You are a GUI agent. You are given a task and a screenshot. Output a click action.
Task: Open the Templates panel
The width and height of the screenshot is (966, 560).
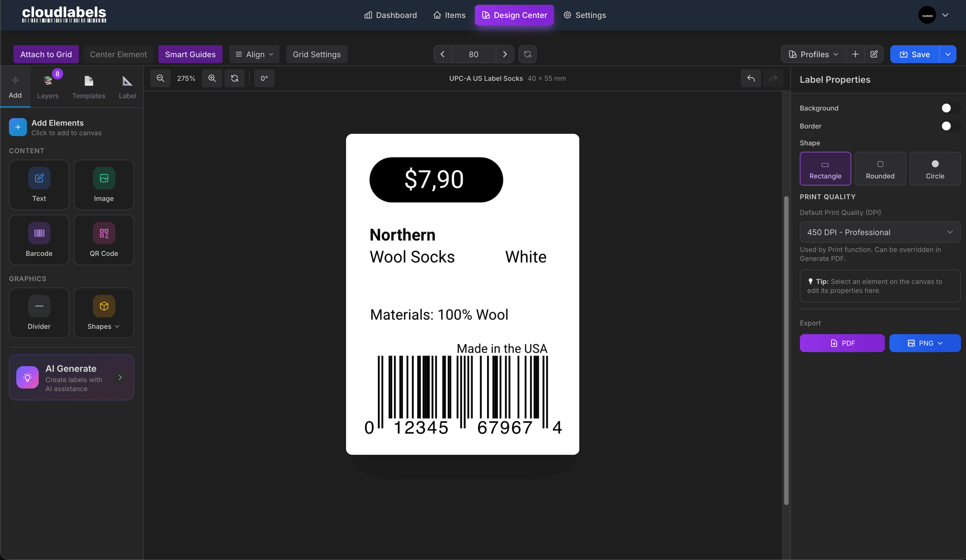point(89,86)
